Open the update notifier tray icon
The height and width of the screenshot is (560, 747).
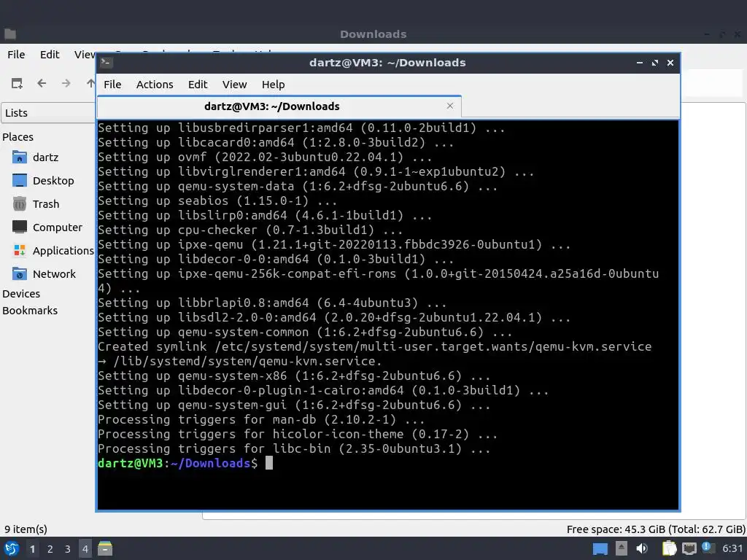708,548
